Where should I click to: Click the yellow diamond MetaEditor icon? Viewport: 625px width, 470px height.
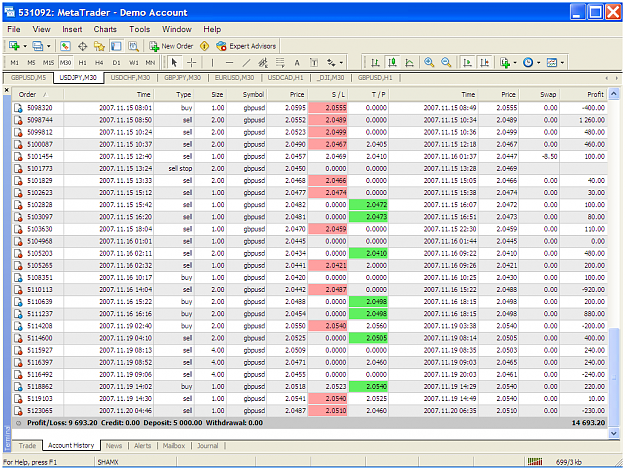(204, 46)
